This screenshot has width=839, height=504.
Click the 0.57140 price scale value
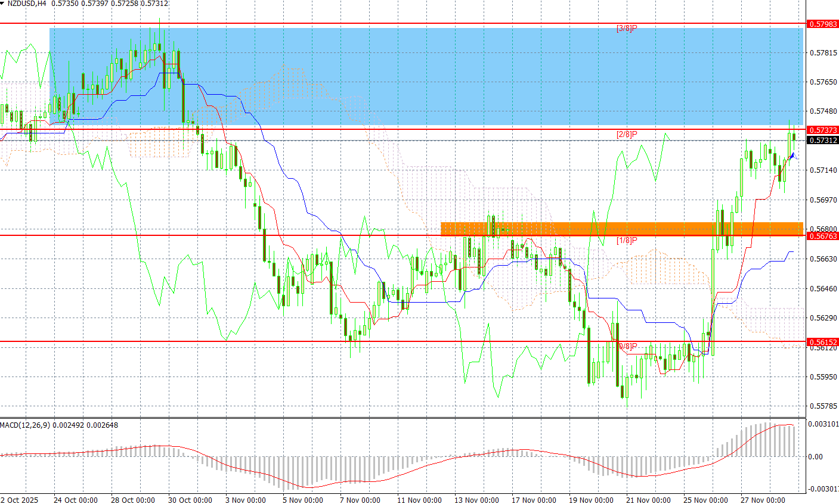click(x=823, y=170)
